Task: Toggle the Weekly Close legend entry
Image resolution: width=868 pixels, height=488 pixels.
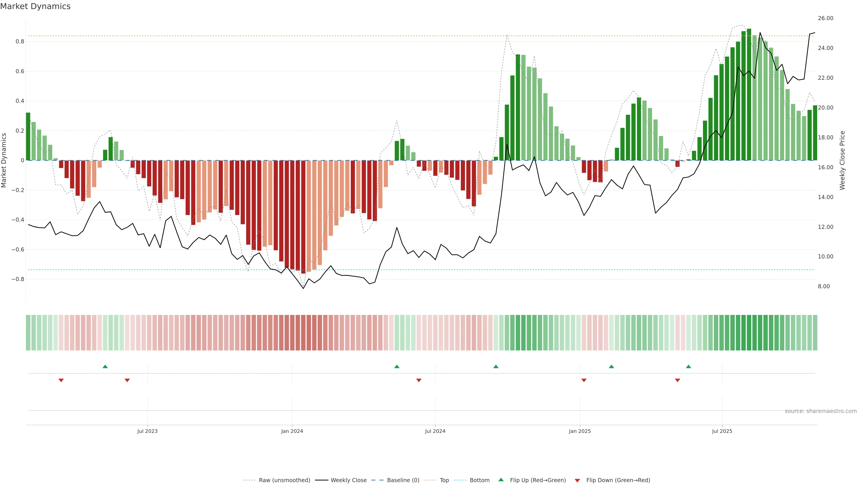Action: click(348, 480)
